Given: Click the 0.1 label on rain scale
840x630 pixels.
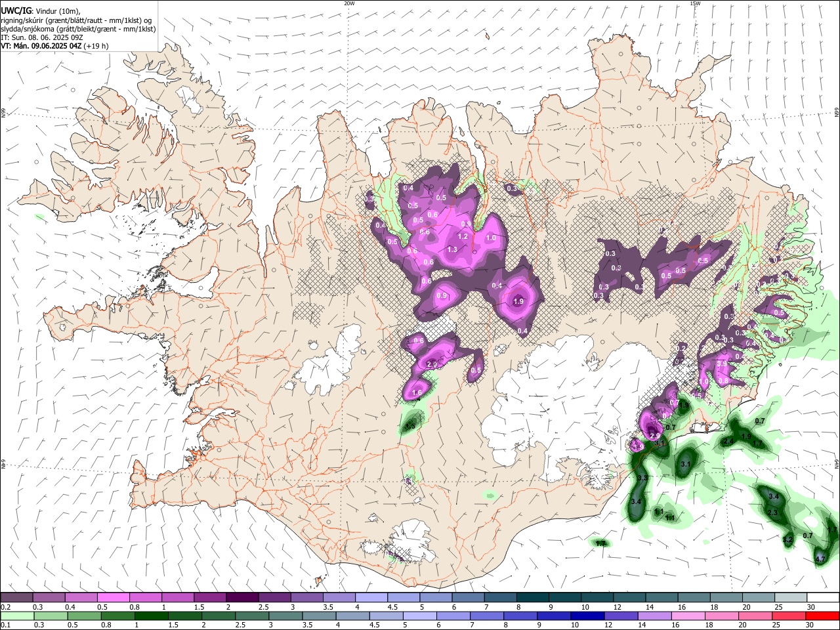Looking at the screenshot, I should pos(5,625).
